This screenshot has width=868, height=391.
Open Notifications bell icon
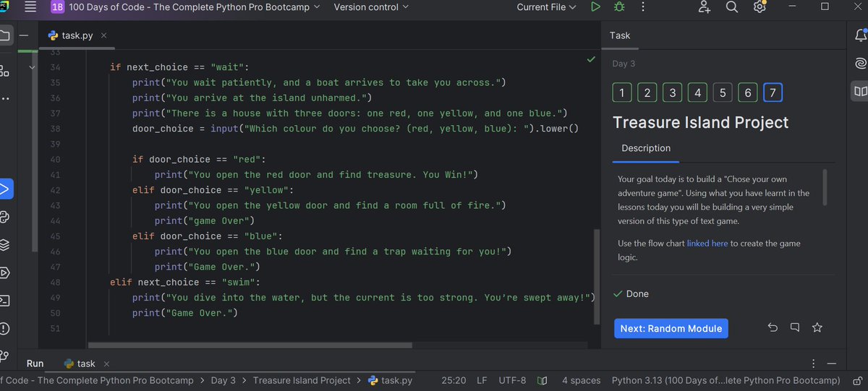860,35
